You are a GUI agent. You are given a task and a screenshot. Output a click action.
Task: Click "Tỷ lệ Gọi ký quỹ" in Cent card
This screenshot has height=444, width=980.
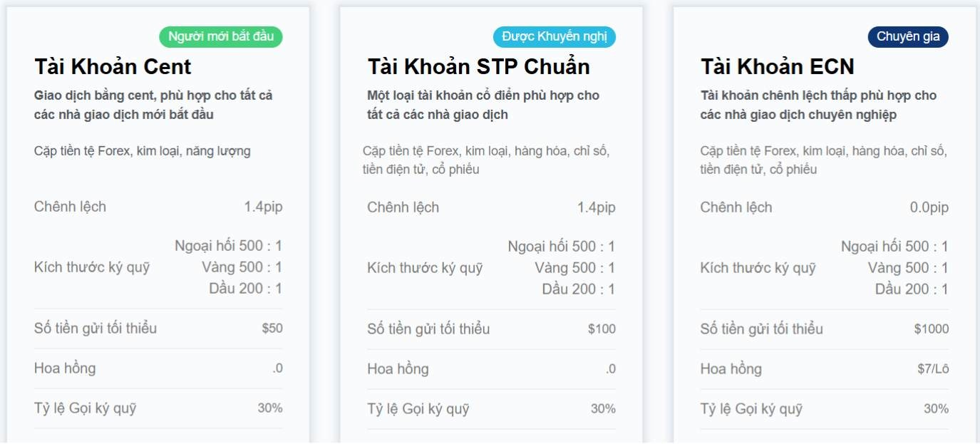[85, 408]
